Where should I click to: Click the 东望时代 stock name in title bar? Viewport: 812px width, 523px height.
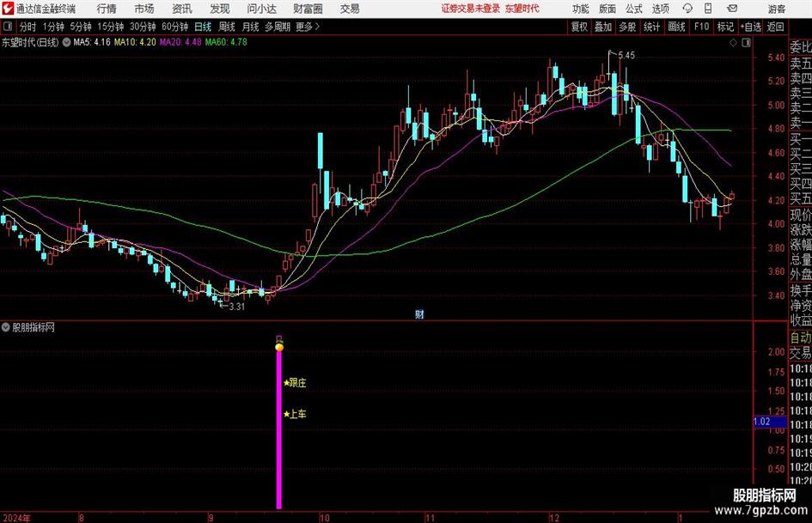[x=522, y=9]
